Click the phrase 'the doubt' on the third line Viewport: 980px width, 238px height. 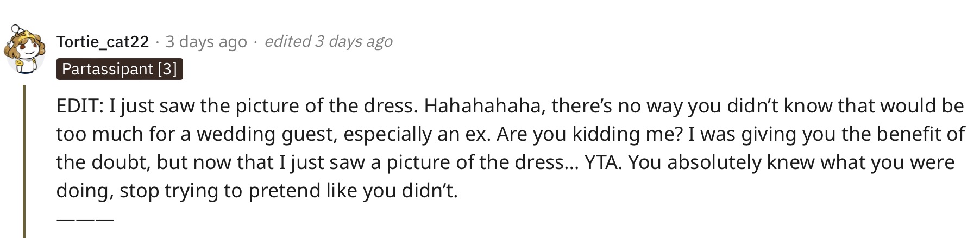click(88, 162)
